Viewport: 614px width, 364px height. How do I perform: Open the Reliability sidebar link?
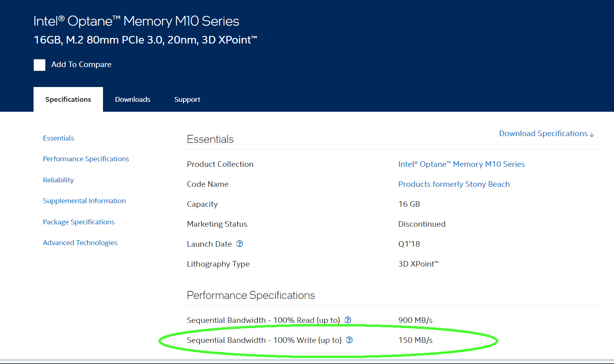pyautogui.click(x=58, y=180)
